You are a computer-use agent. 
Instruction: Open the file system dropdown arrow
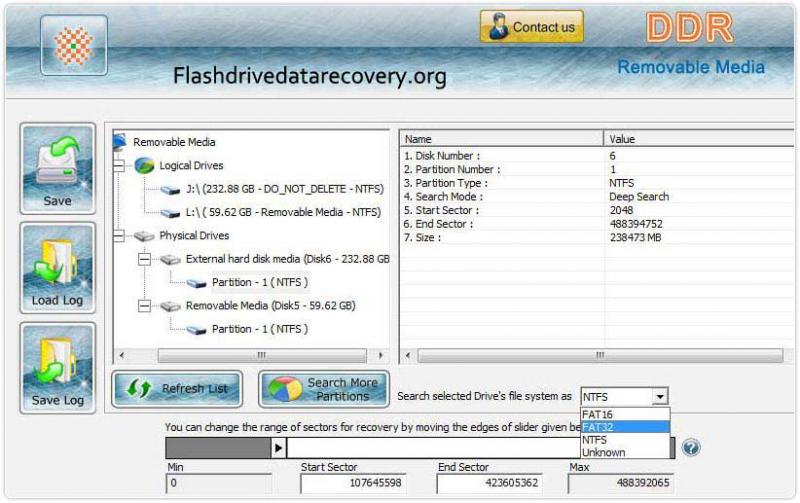coord(659,397)
